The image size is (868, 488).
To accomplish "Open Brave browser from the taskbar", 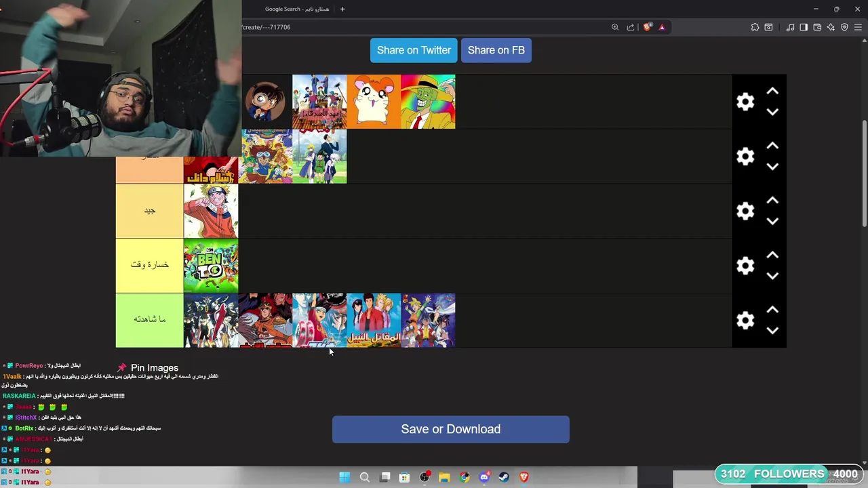I will (x=524, y=477).
